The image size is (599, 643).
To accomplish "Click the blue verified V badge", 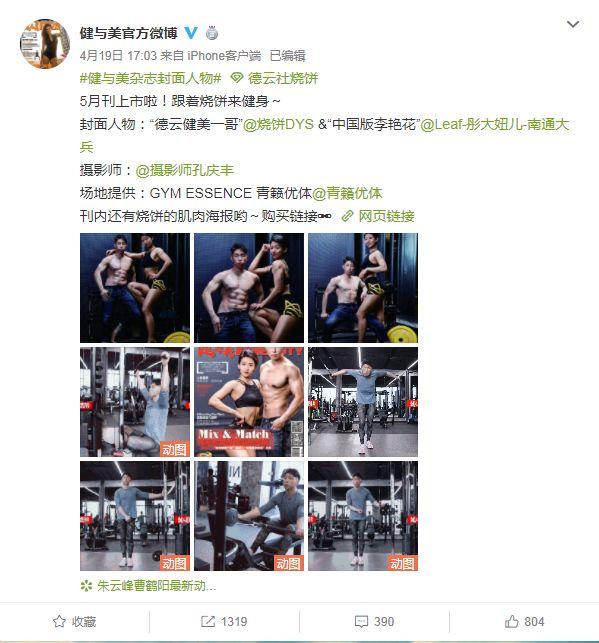I will (x=191, y=33).
